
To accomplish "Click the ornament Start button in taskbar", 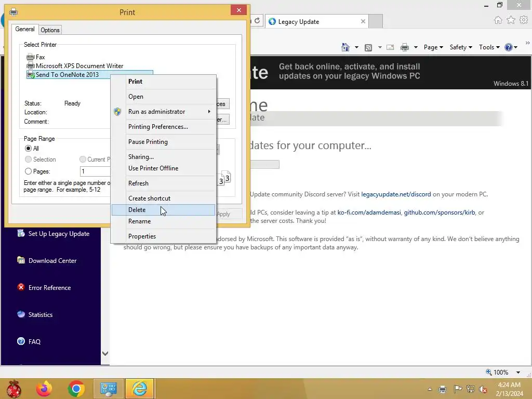I will [x=14, y=389].
